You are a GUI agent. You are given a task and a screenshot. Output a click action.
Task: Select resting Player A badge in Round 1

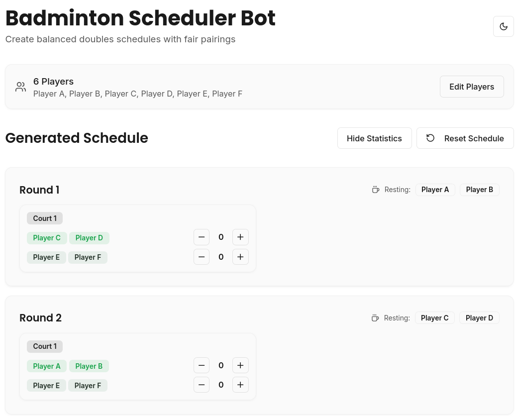pos(435,190)
